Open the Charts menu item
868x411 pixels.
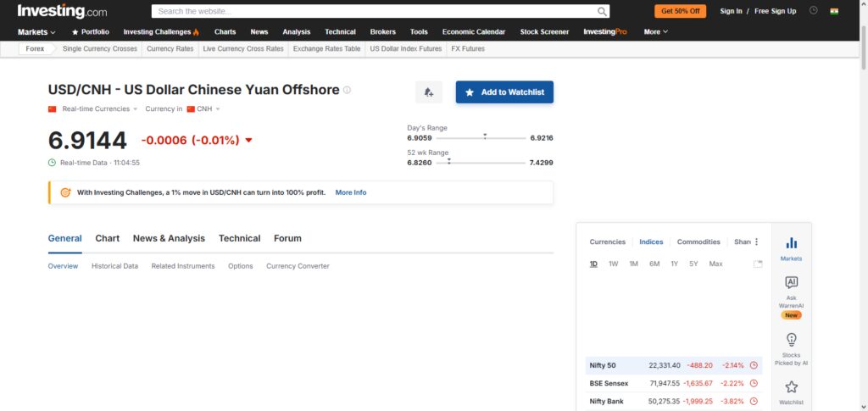[225, 32]
